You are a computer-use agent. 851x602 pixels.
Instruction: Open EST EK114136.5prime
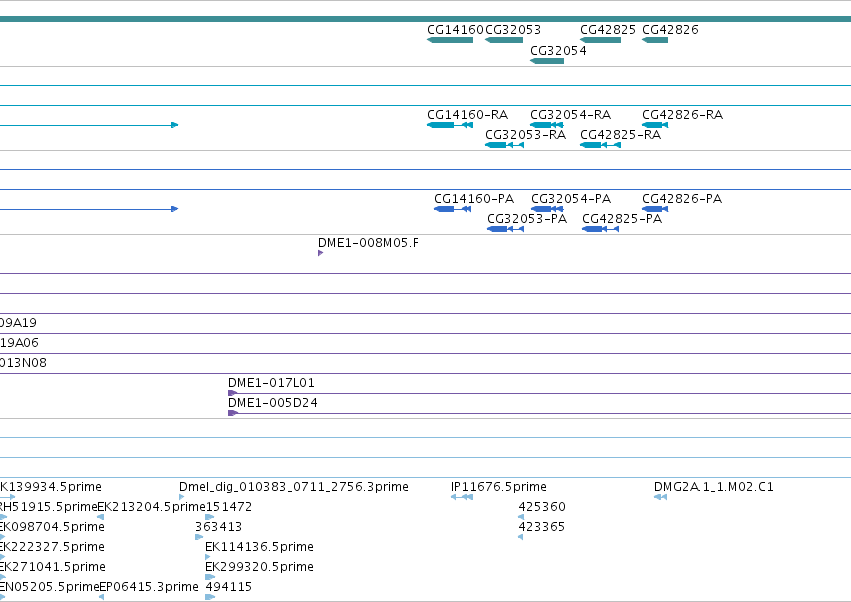207,557
